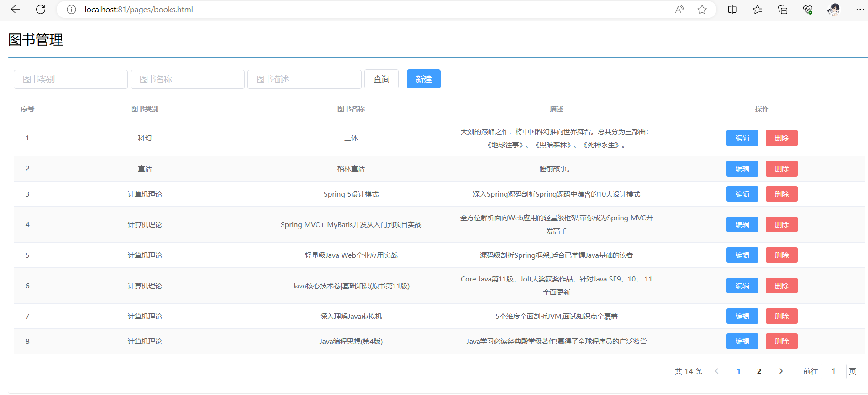Viewport: 868px width, 395px height.
Task: Open split screen view
Action: [732, 10]
